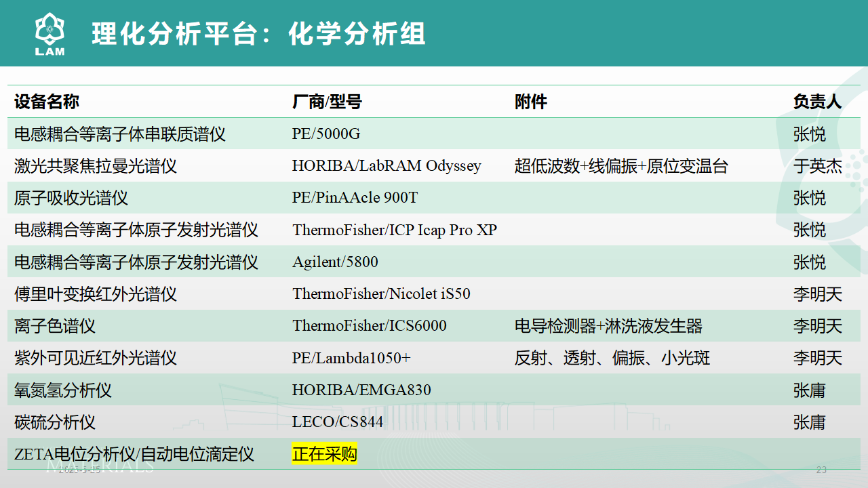Select the ZETA电位分析仪/自动电位滴定仪 cell

click(134, 454)
